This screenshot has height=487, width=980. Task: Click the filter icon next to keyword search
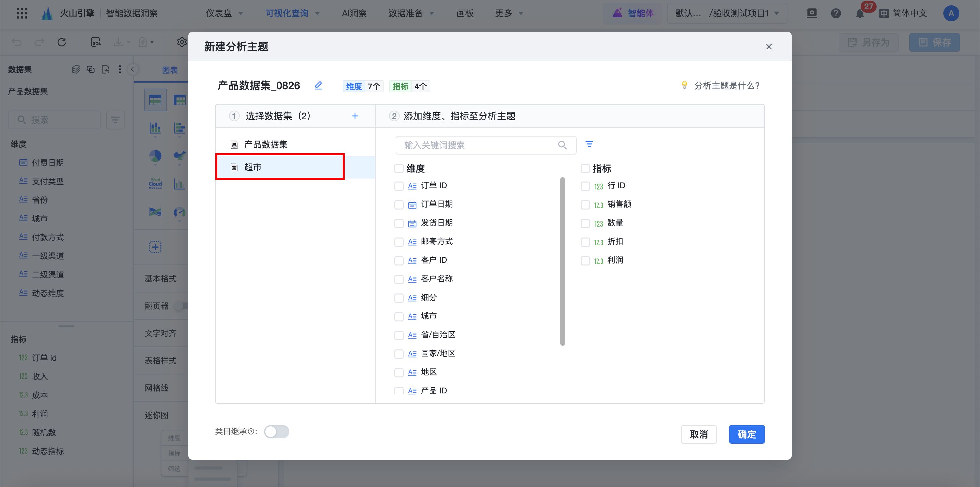click(x=589, y=145)
